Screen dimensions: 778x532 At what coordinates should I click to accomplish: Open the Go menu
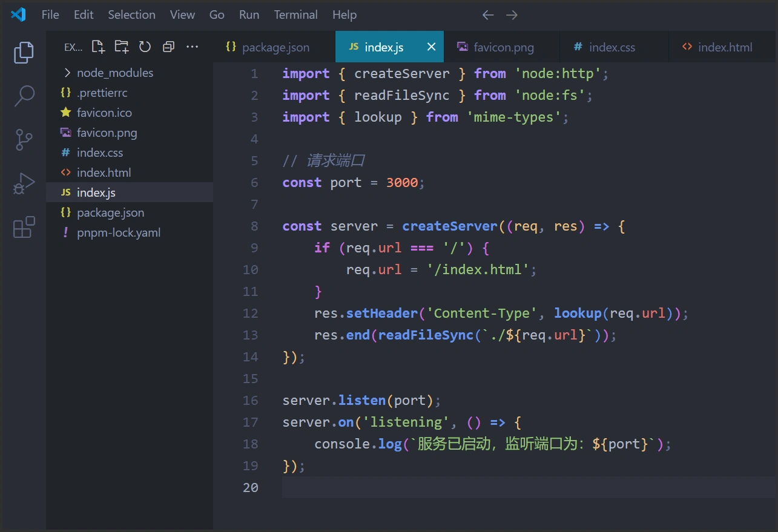[217, 15]
